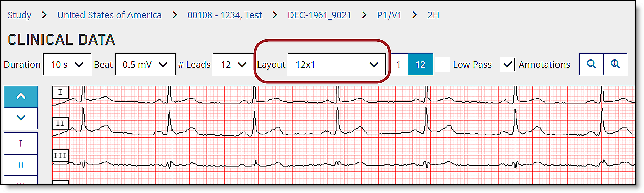Open United States of America breadcrumb
The width and height of the screenshot is (644, 193).
109,15
